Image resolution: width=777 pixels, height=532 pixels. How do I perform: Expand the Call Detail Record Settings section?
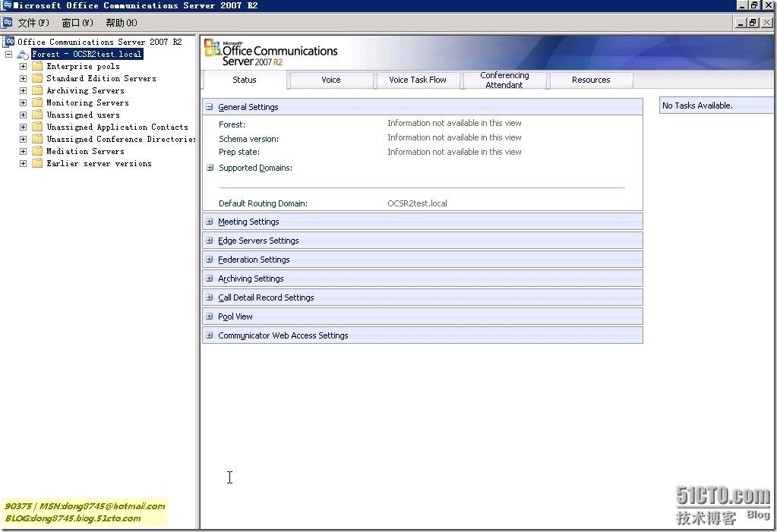pos(210,297)
